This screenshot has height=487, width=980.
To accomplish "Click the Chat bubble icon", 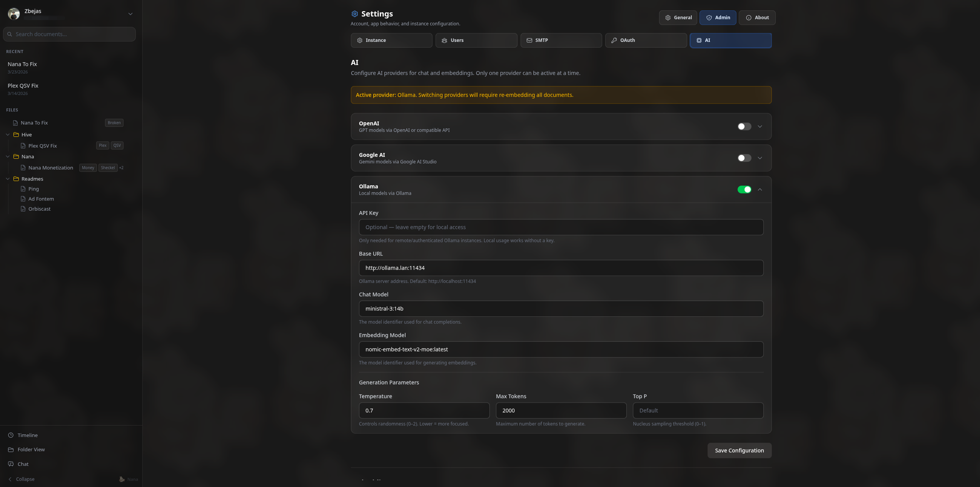I will pyautogui.click(x=11, y=464).
